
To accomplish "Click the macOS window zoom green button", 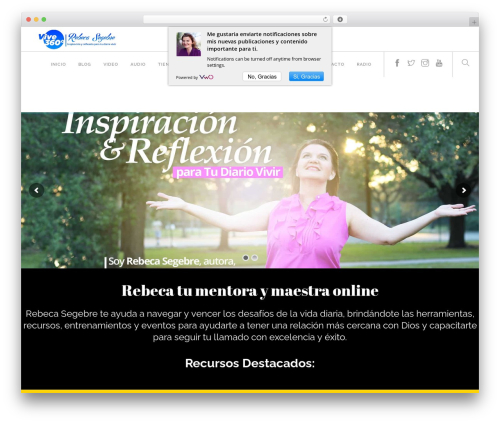I will click(x=44, y=20).
